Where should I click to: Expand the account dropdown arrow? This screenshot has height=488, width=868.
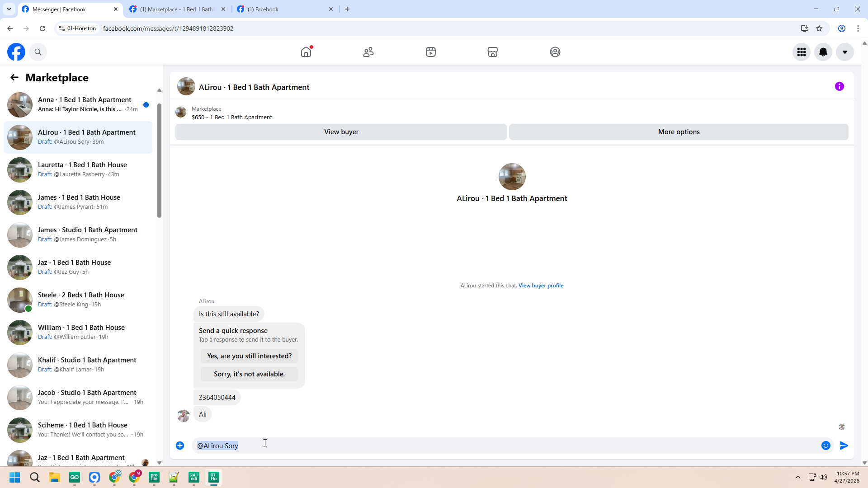[844, 52]
